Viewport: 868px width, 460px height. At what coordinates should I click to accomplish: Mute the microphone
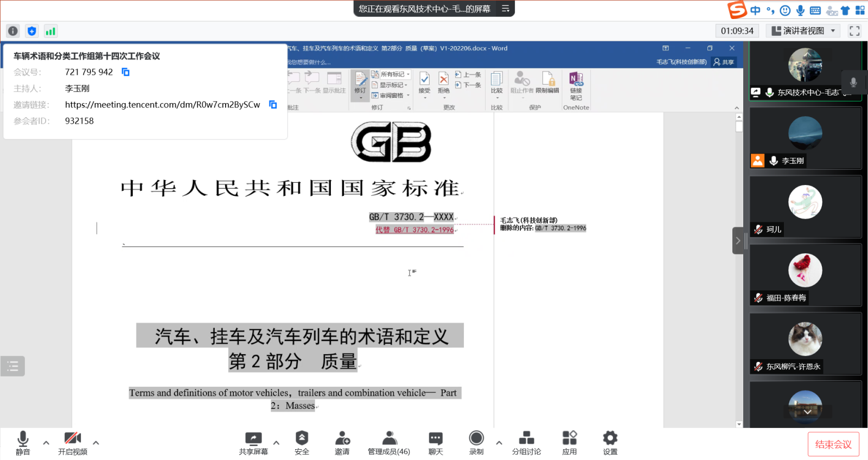tap(23, 438)
